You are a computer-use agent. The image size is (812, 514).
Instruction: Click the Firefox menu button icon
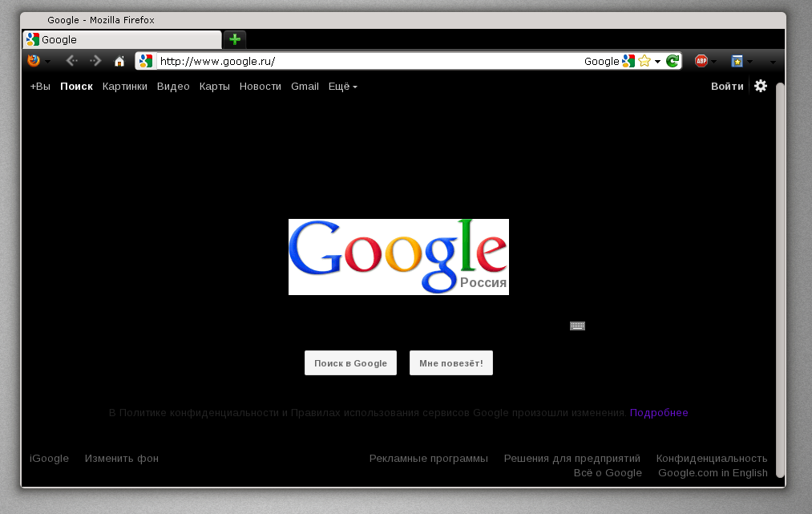33,61
